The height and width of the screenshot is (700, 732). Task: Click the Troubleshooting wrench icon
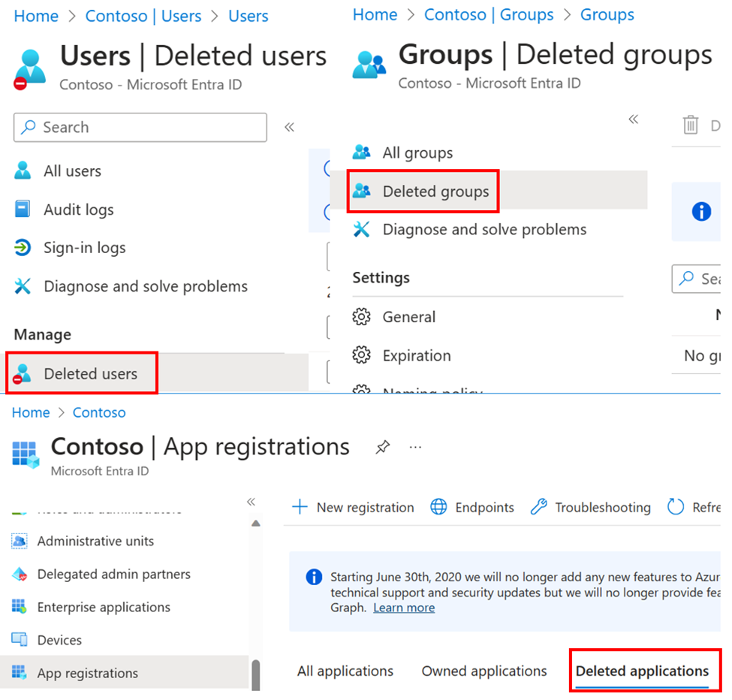539,507
